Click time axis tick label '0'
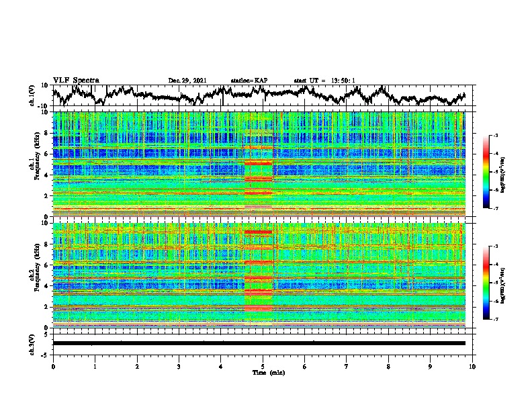 point(53,367)
